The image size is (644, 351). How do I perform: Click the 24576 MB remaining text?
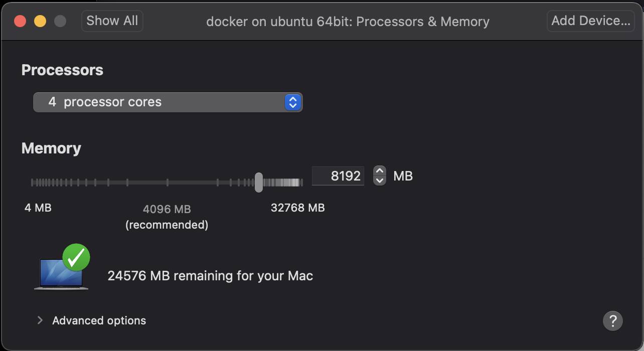210,276
